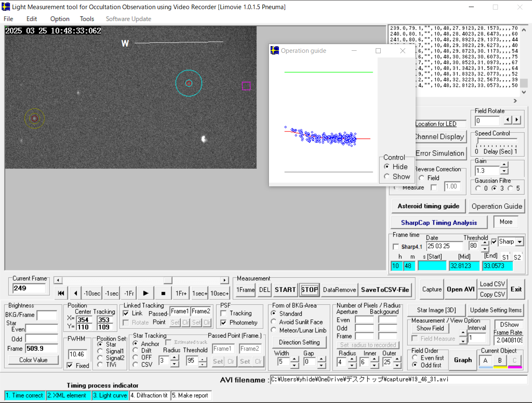532x403 pixels.
Task: Open the Tools menu
Action: coord(87,19)
